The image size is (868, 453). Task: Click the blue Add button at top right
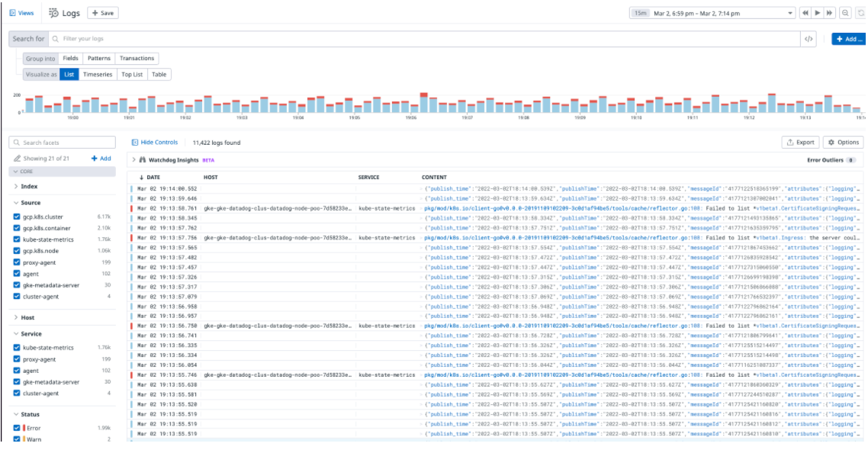(849, 39)
